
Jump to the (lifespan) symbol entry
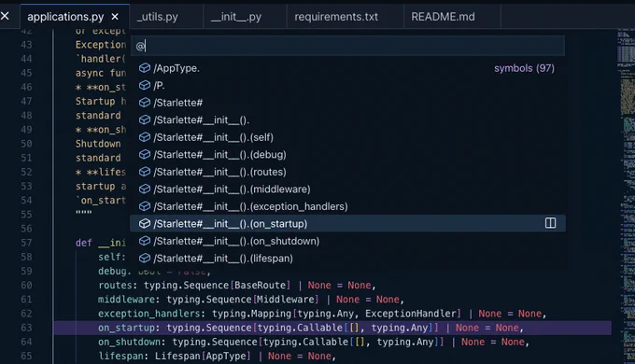pos(347,259)
